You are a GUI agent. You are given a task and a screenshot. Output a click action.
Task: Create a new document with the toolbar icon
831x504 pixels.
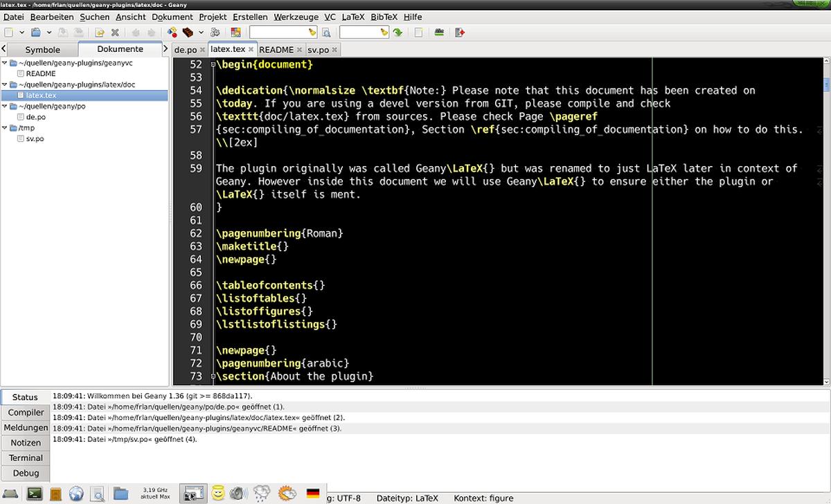[x=8, y=32]
